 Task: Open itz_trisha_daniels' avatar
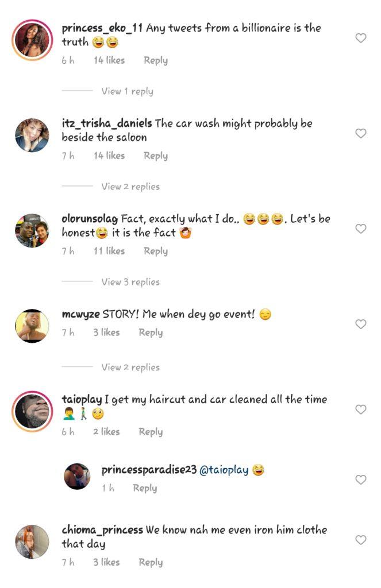pos(32,134)
